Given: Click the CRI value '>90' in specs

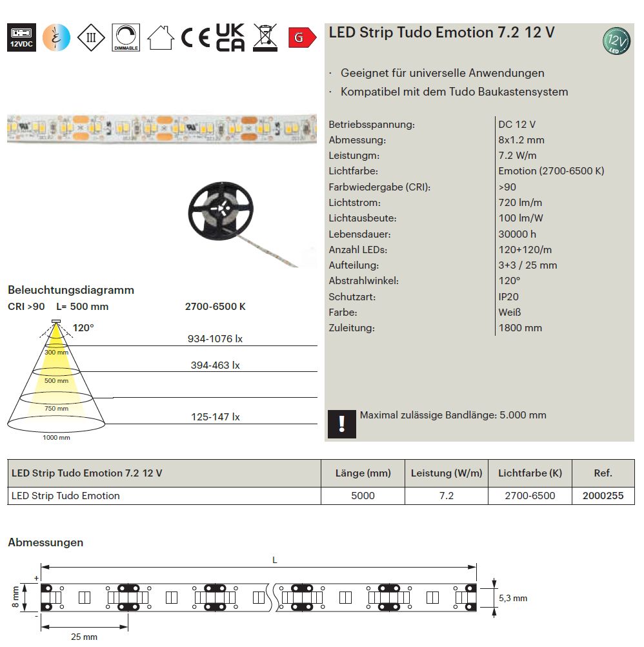Looking at the screenshot, I should pos(507,187).
